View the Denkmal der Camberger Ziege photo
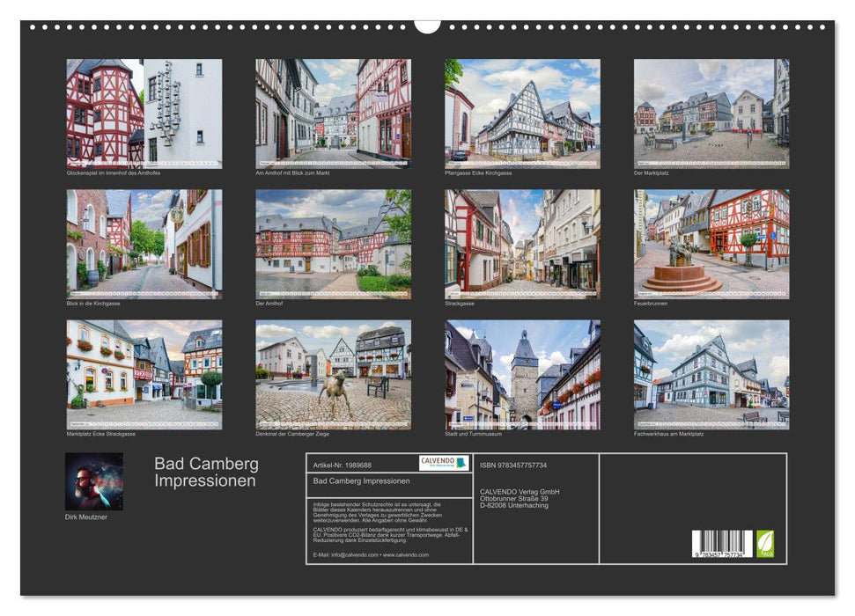 coord(333,374)
